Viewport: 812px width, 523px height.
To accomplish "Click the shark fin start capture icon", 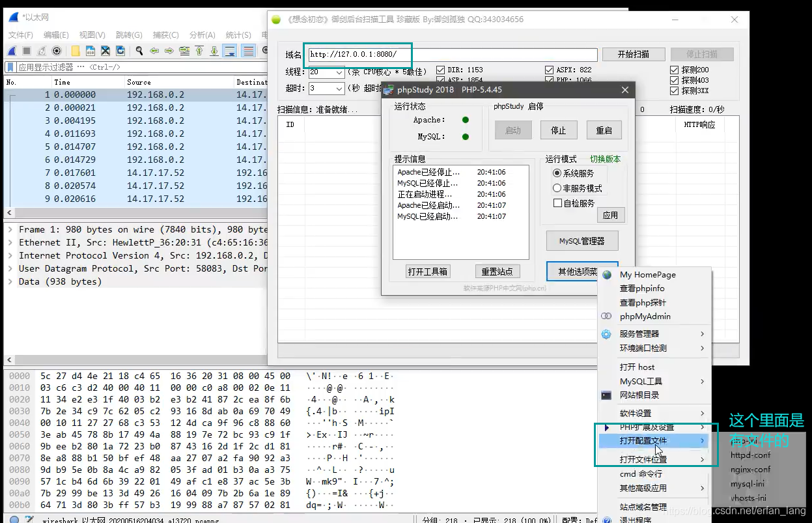I will [x=12, y=51].
